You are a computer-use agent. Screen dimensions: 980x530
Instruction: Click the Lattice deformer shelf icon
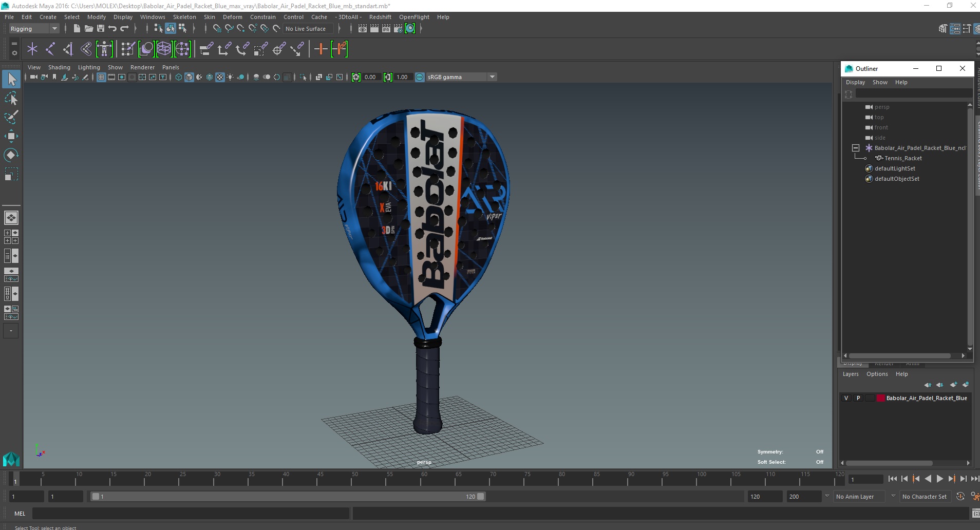[x=164, y=49]
